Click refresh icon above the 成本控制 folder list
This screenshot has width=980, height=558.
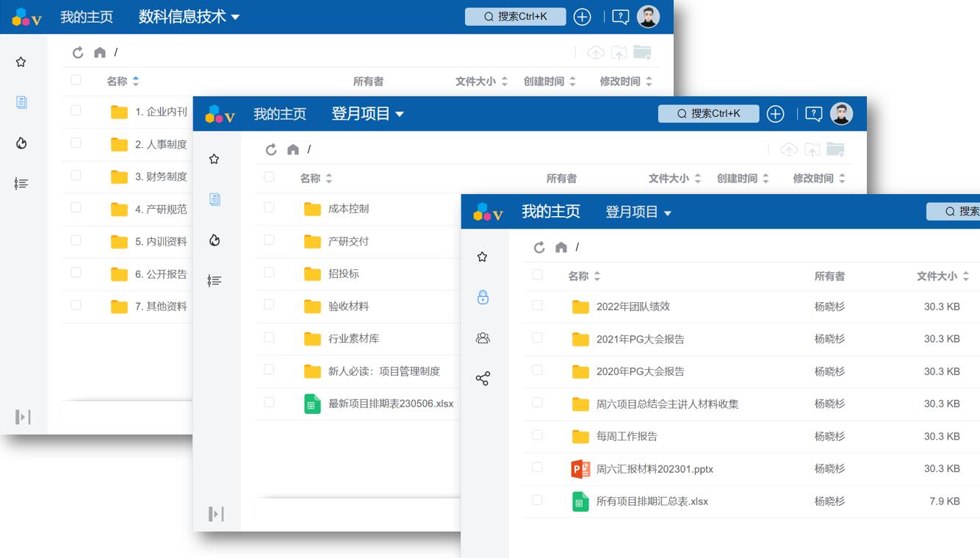pos(271,150)
